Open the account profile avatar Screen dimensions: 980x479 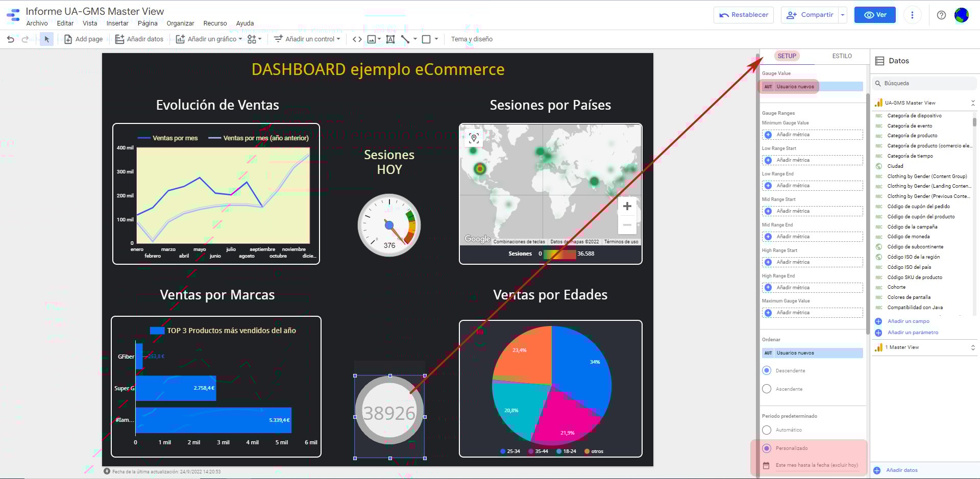pos(962,15)
